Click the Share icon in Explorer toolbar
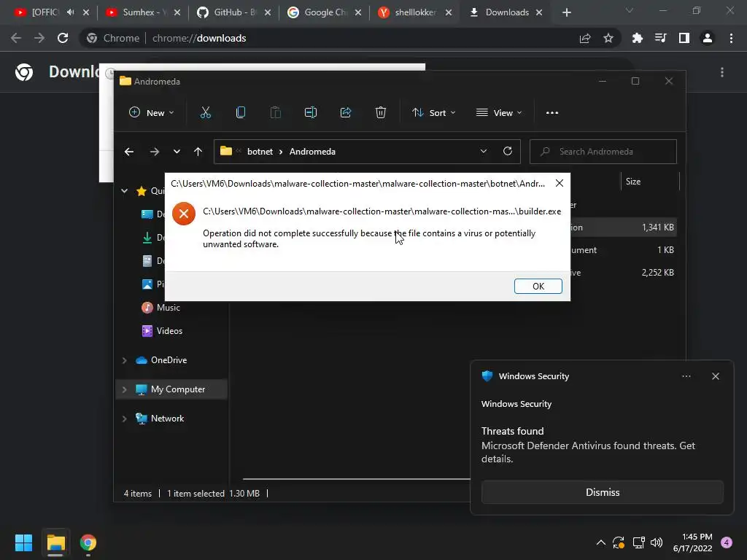Screen dimensions: 747x560 pos(346,112)
